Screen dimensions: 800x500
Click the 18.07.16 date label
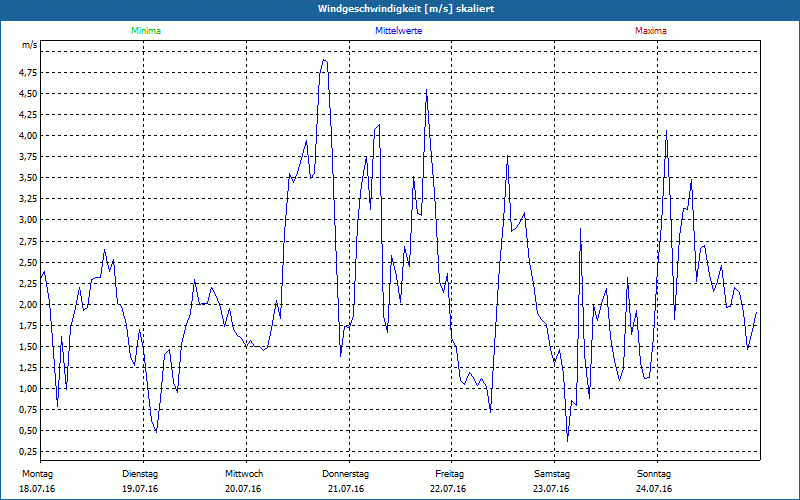click(x=37, y=489)
